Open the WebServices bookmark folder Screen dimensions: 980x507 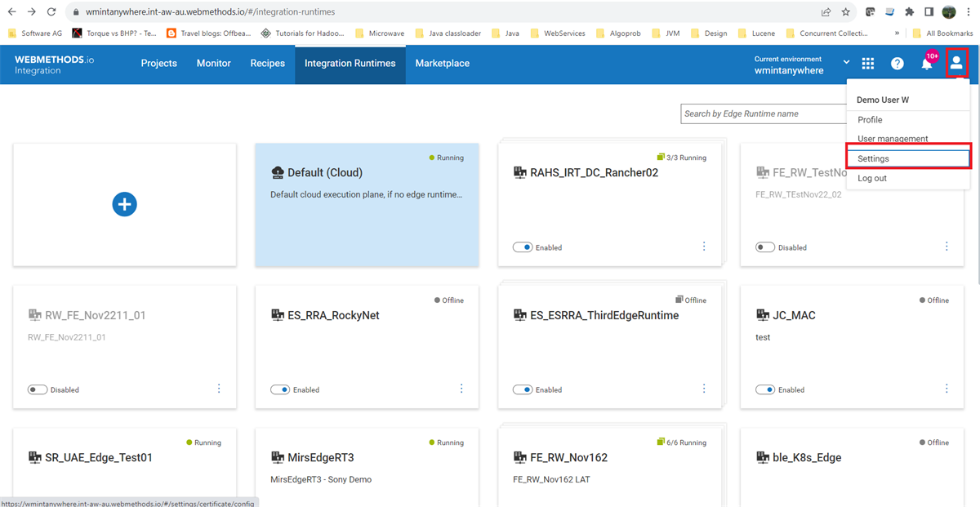coord(559,33)
